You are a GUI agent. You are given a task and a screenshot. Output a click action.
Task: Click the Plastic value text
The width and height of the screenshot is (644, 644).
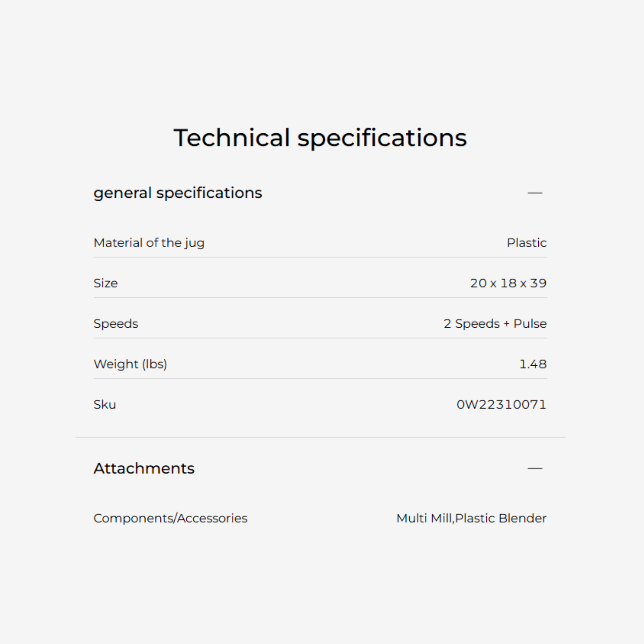[x=526, y=243]
